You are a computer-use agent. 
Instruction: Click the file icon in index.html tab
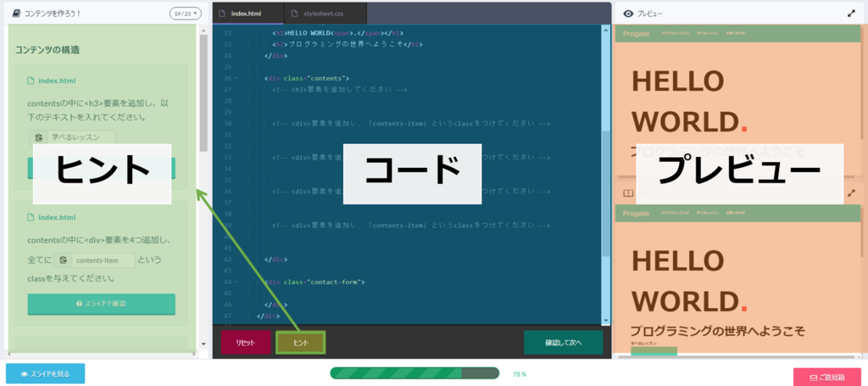(x=223, y=14)
